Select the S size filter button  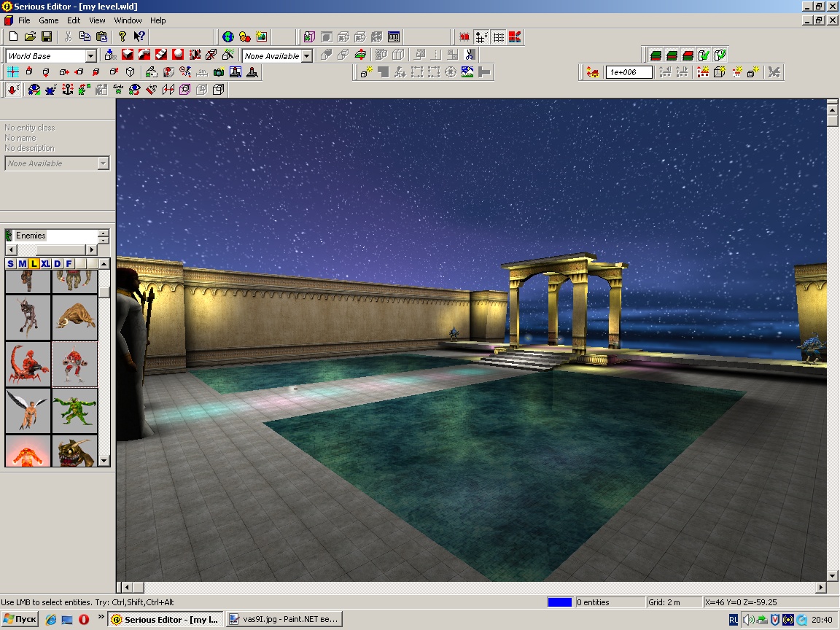click(11, 263)
